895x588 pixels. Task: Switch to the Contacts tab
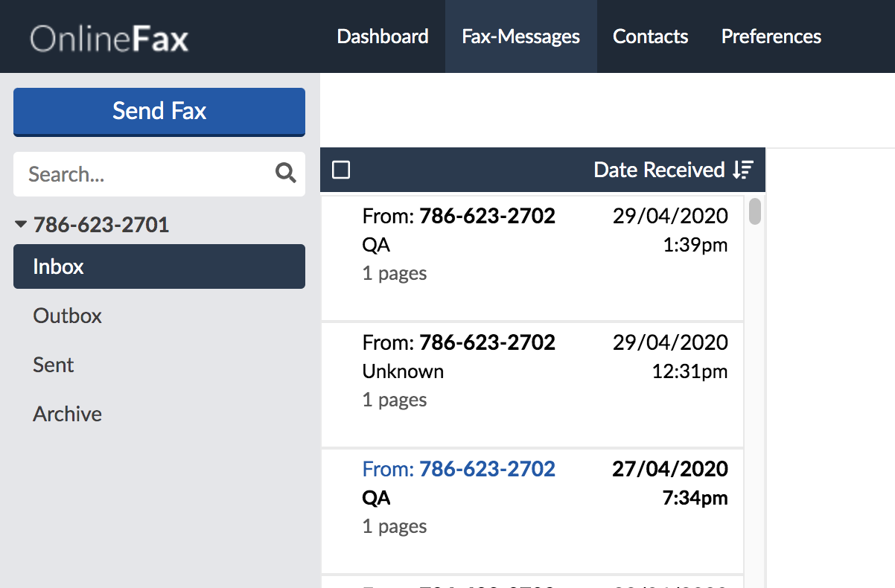point(650,36)
